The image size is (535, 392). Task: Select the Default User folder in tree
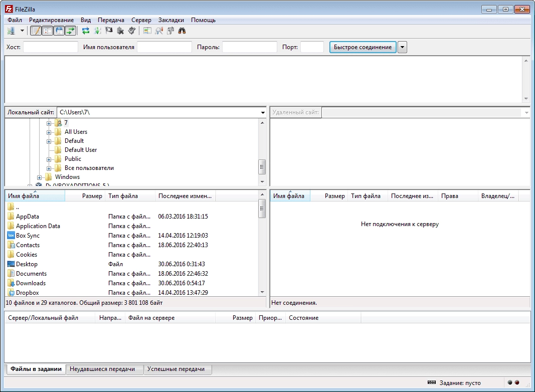click(x=81, y=150)
